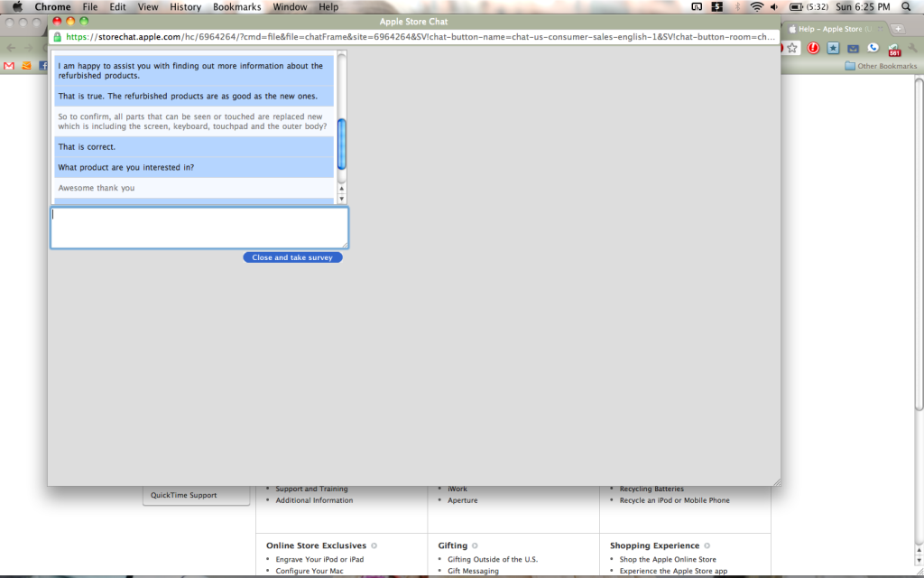Viewport: 924px width, 578px height.
Task: Click the Gmail bookmark icon
Action: point(9,66)
